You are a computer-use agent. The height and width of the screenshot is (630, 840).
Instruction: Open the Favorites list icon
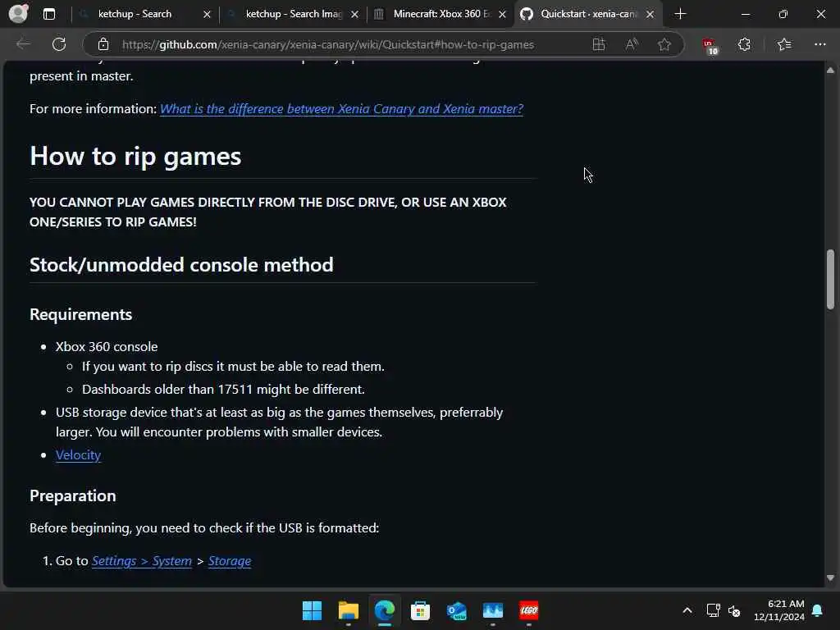pyautogui.click(x=784, y=44)
